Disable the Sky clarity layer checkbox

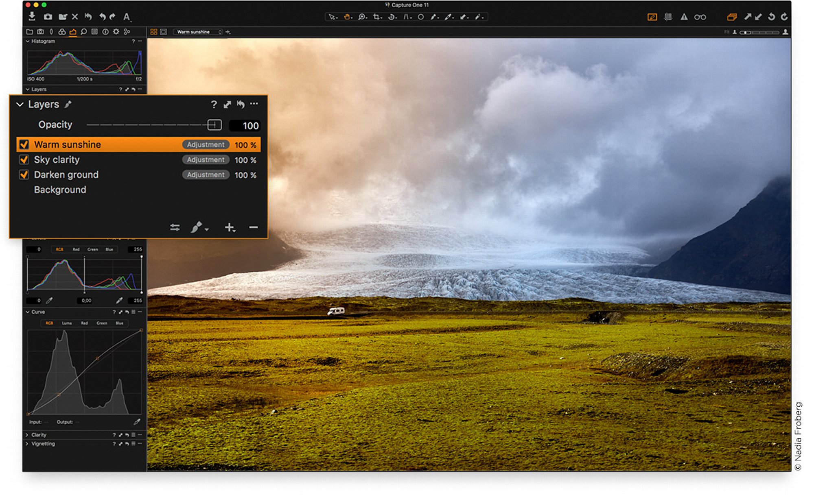[24, 159]
